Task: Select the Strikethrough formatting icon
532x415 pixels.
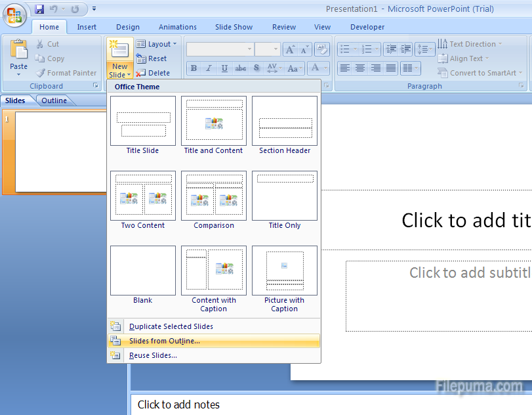Action: (x=240, y=68)
